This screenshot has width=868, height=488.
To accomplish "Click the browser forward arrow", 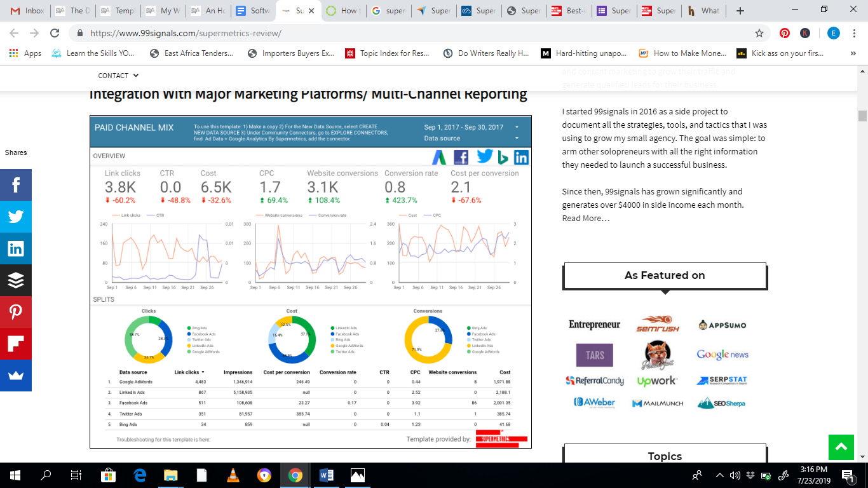I will pyautogui.click(x=34, y=33).
